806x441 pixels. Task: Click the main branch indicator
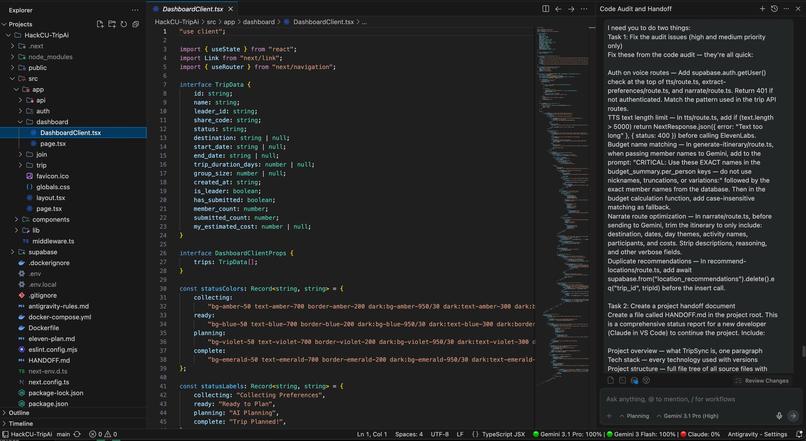click(x=63, y=434)
